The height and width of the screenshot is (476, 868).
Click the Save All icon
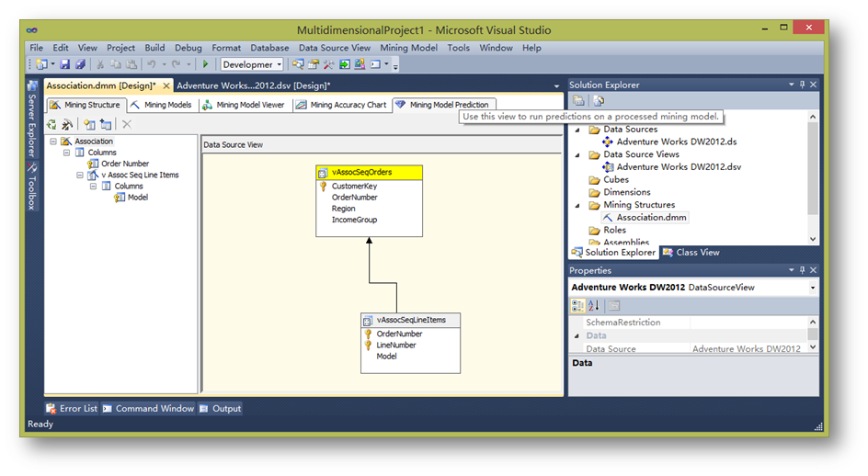[80, 64]
